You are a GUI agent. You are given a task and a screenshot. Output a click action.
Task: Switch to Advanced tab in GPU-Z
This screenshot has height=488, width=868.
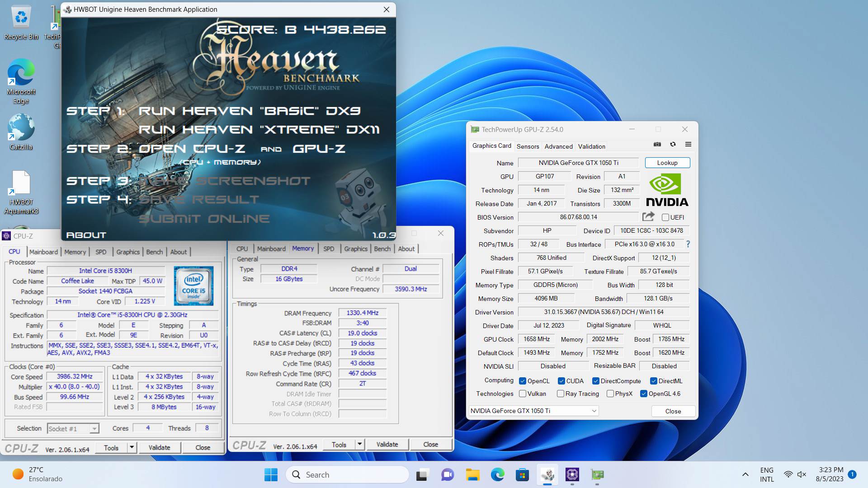(558, 146)
